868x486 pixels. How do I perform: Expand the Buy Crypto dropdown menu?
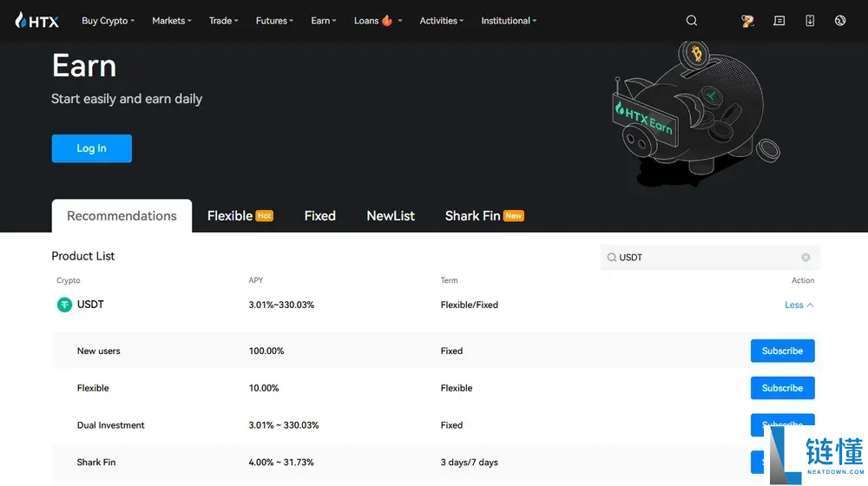(x=108, y=21)
